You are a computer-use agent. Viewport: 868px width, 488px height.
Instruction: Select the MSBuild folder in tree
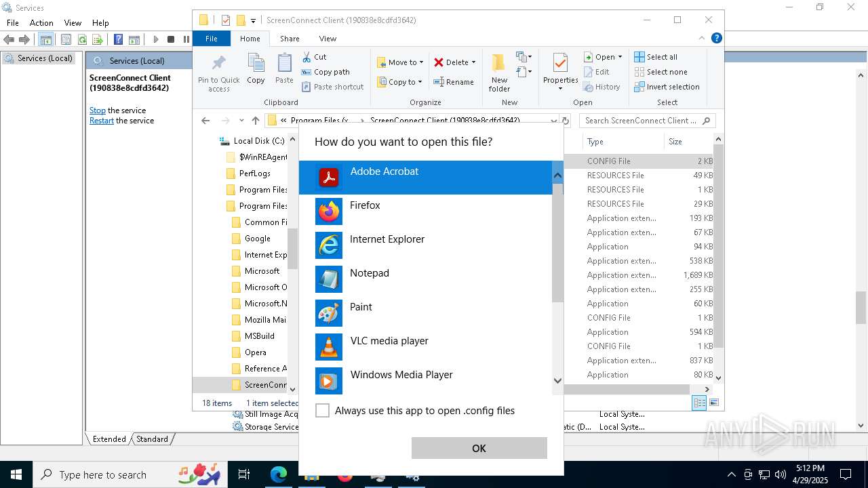pos(254,336)
